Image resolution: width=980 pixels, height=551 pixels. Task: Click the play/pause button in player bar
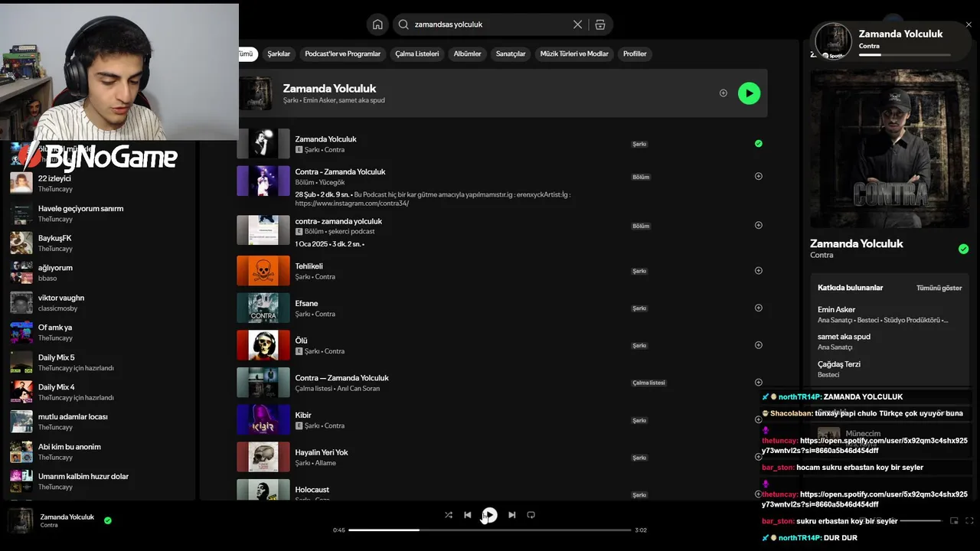click(490, 515)
